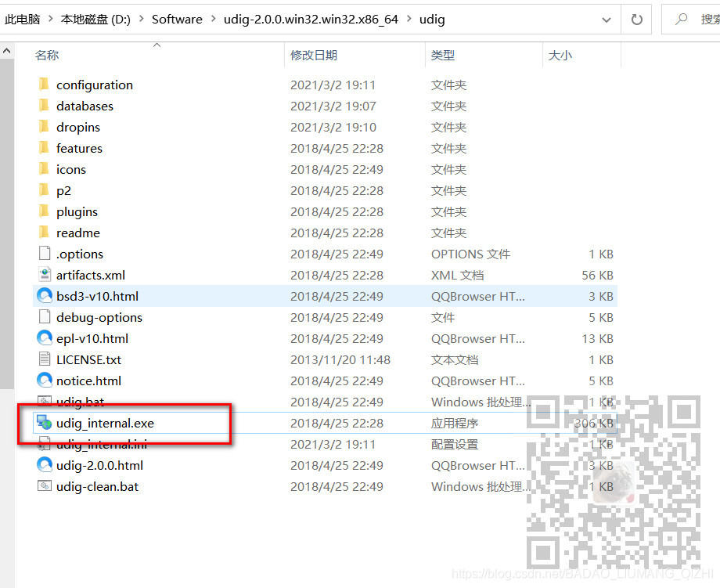Click the bsd3-v10.html browser icon
Screen dimensions: 720x588
pyautogui.click(x=45, y=296)
